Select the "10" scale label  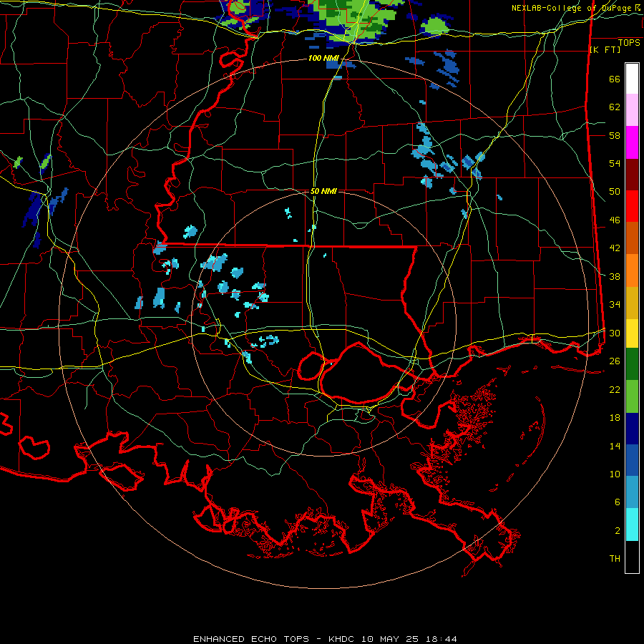coord(615,474)
